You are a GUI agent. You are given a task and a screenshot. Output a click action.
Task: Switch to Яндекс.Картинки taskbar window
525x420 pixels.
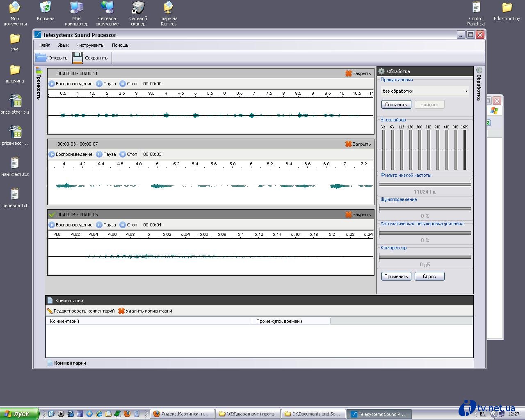point(181,414)
